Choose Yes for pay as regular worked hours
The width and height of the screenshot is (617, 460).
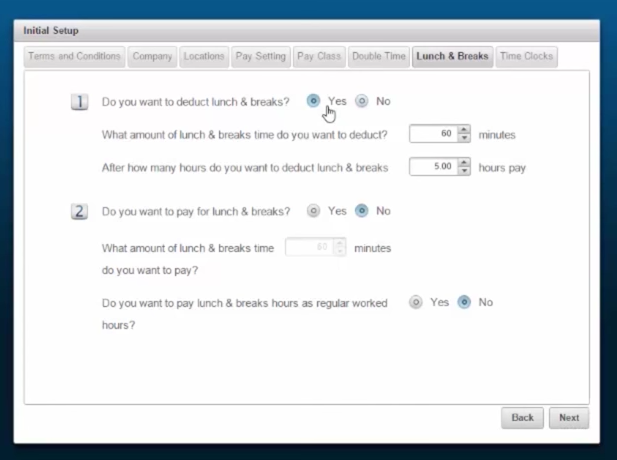pyautogui.click(x=416, y=302)
